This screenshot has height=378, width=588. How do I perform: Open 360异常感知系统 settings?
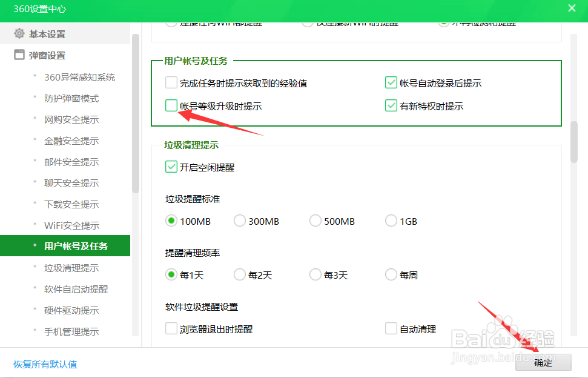point(79,78)
